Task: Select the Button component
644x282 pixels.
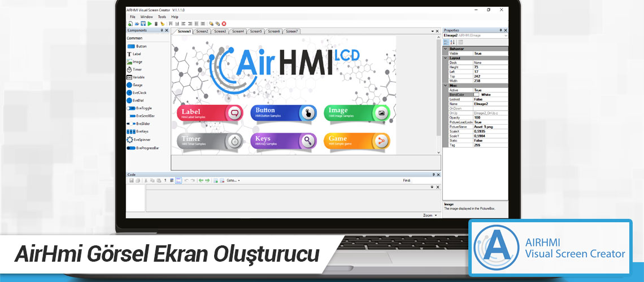Action: click(136, 46)
